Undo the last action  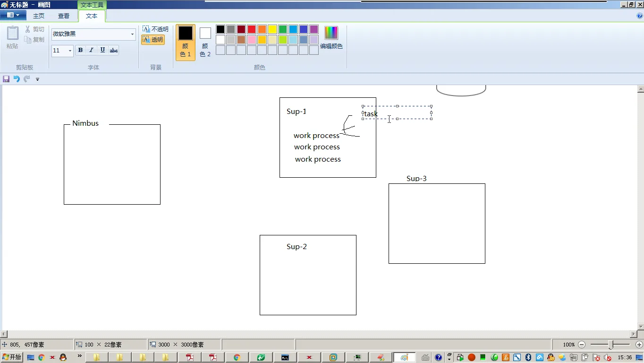pos(17,79)
